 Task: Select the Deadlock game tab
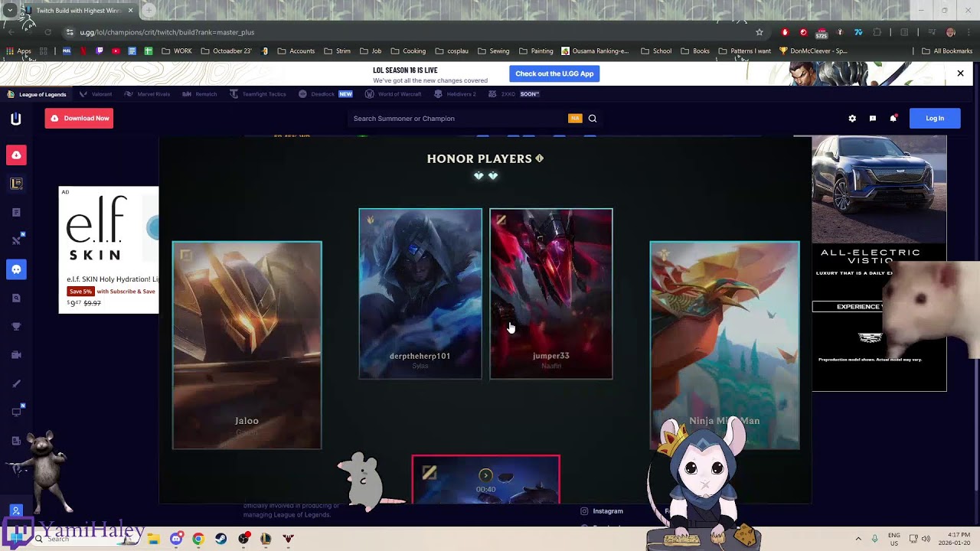[325, 94]
